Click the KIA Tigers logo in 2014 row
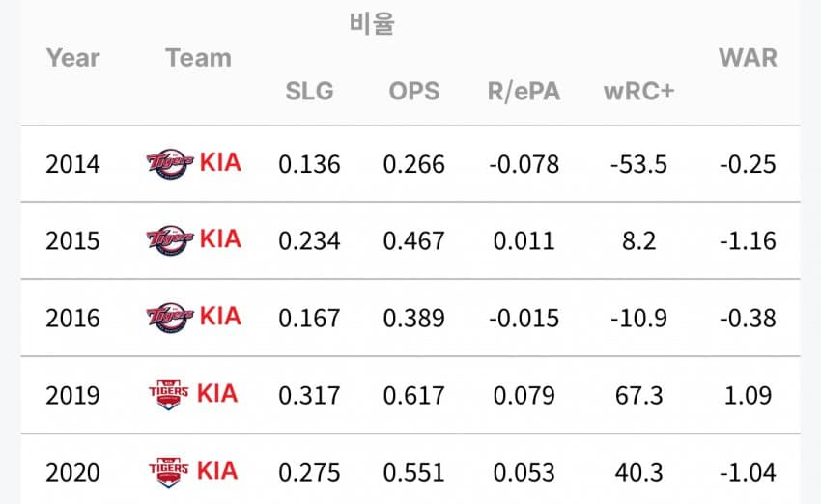The image size is (821, 504). (171, 163)
